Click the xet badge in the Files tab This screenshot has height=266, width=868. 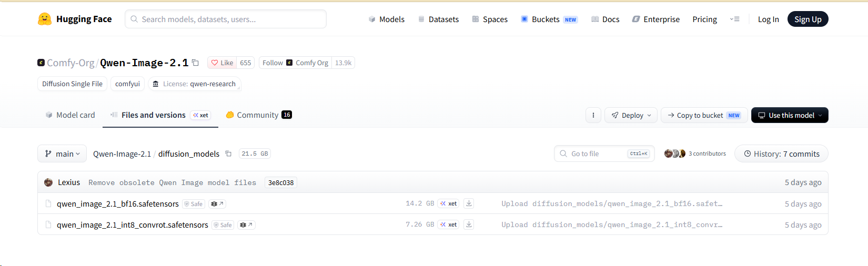[200, 115]
